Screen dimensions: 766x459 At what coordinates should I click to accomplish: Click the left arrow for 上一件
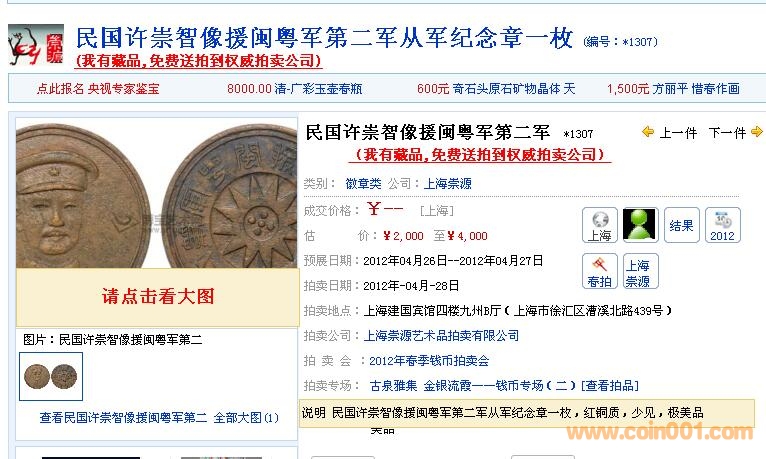click(648, 132)
